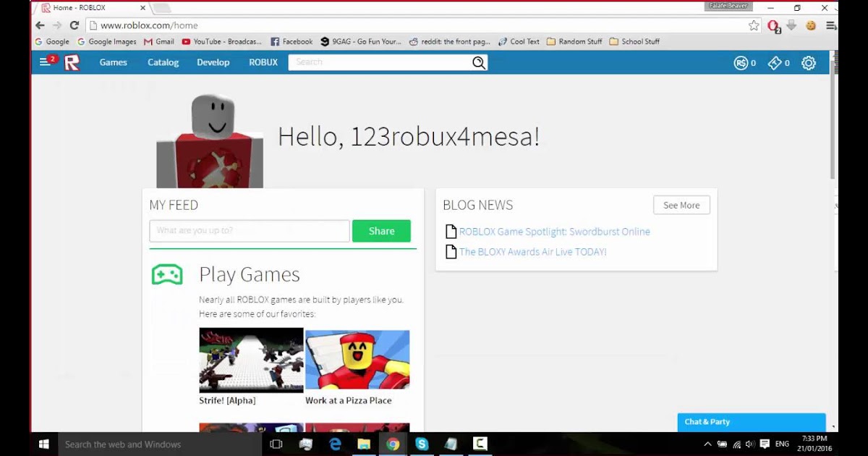
Task: Open the Windows Start menu
Action: pos(43,444)
